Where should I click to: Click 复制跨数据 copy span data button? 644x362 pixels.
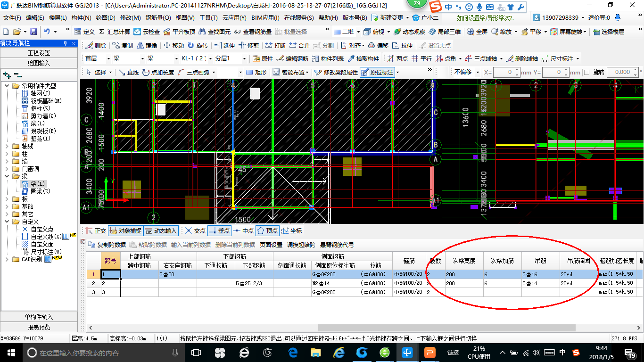pos(107,245)
